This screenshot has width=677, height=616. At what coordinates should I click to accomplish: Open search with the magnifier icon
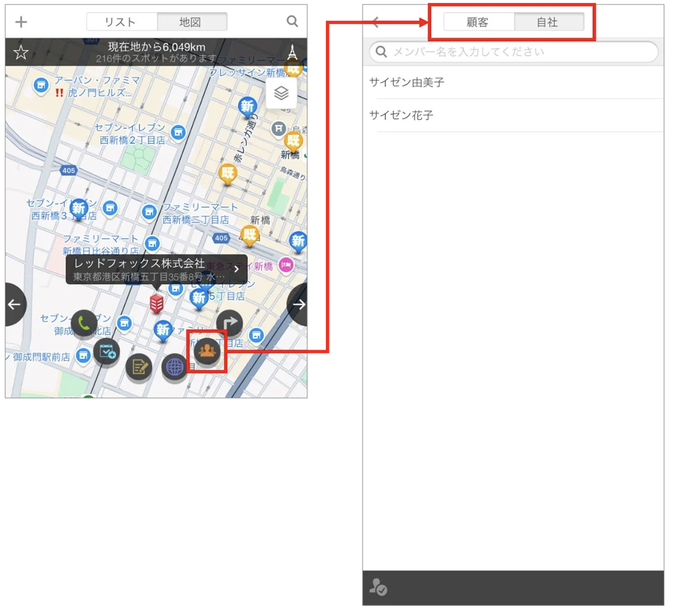(292, 21)
